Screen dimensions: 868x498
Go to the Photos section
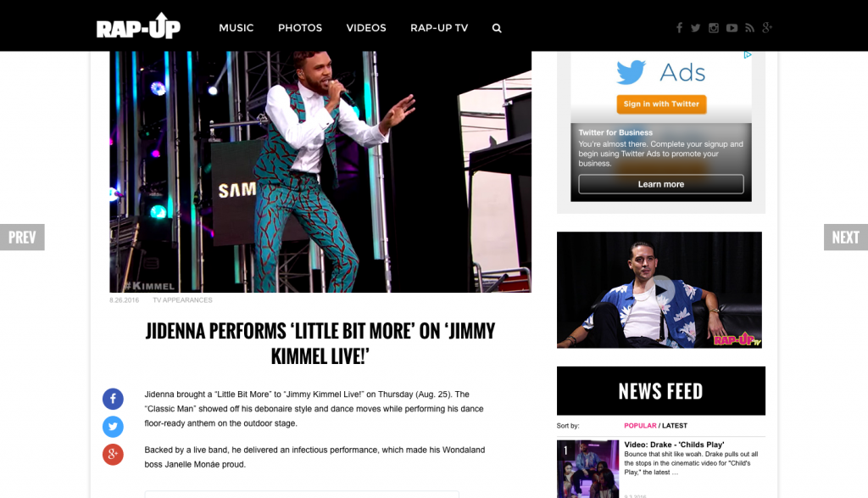300,28
